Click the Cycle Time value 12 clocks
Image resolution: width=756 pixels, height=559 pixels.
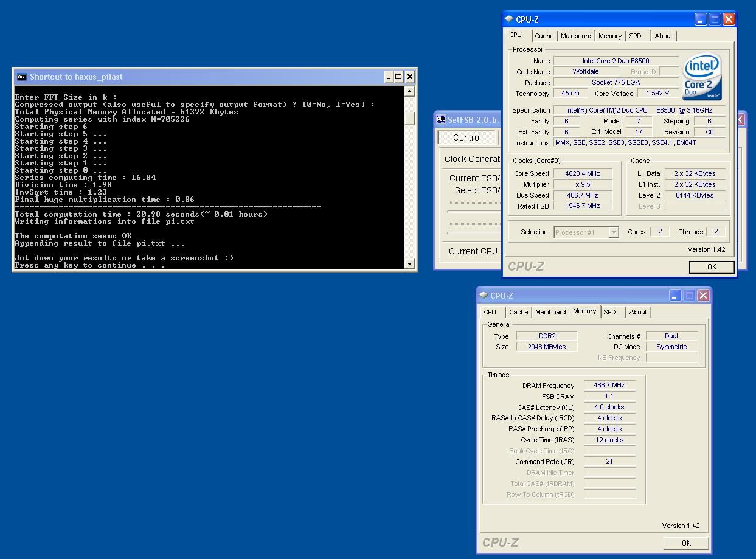(609, 440)
